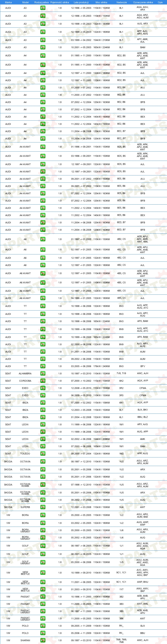Click fuel icon in VW Polo BJX row
The width and height of the screenshot is (167, 644).
[x=43, y=626]
